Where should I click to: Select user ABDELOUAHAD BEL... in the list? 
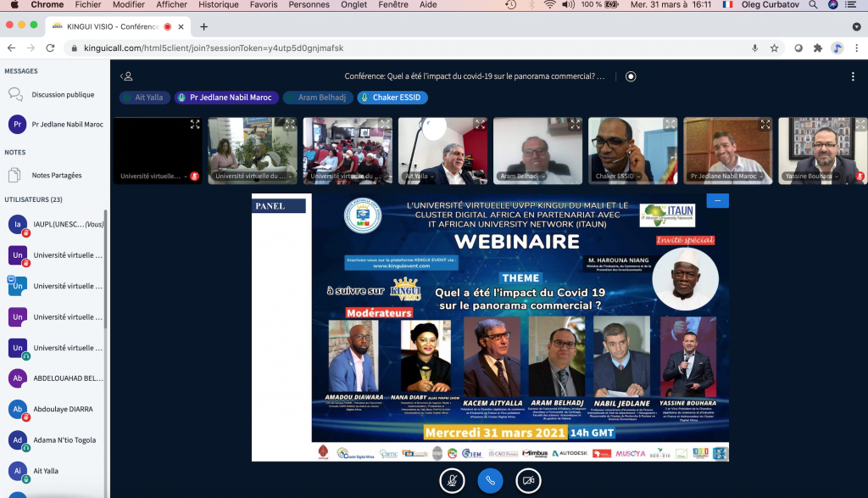tap(54, 378)
